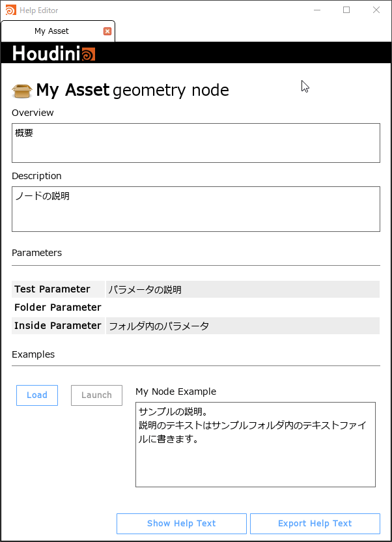
Task: Close the Help Editor window
Action: [x=376, y=10]
